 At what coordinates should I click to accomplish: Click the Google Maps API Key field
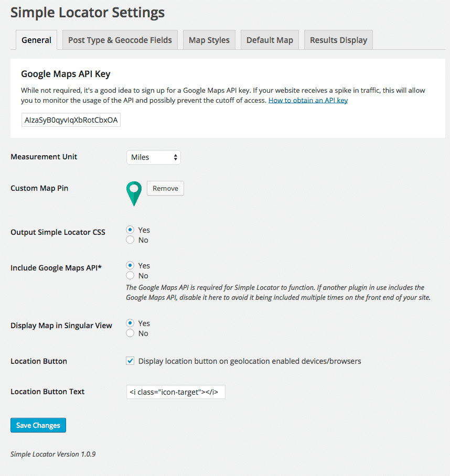[71, 120]
